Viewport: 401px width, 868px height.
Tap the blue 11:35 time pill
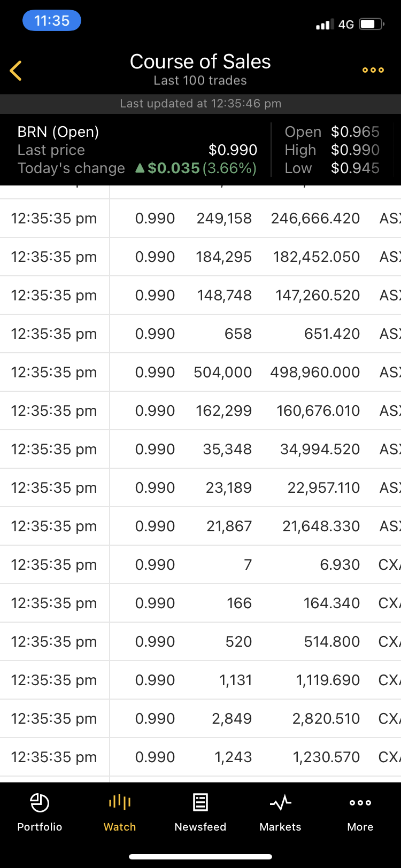(x=52, y=21)
